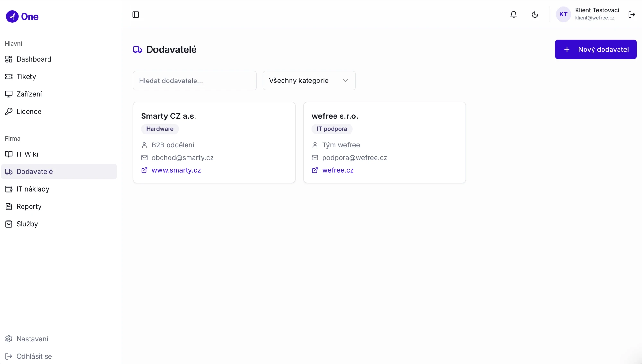The width and height of the screenshot is (642, 364).
Task: Click the person icon beside B2B oddělení
Action: pyautogui.click(x=144, y=145)
